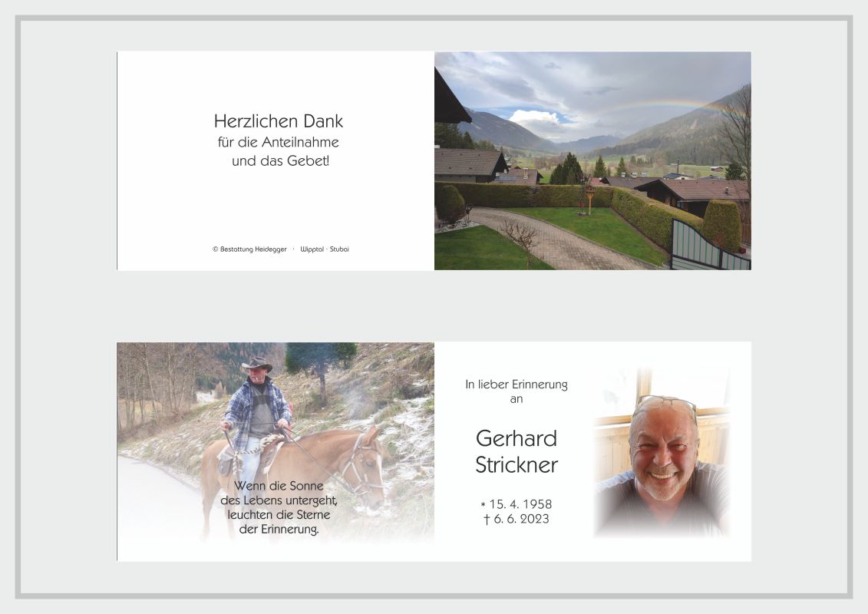Click the smiling man portrait photo
Viewport: 868px width, 614px height.
(x=662, y=452)
